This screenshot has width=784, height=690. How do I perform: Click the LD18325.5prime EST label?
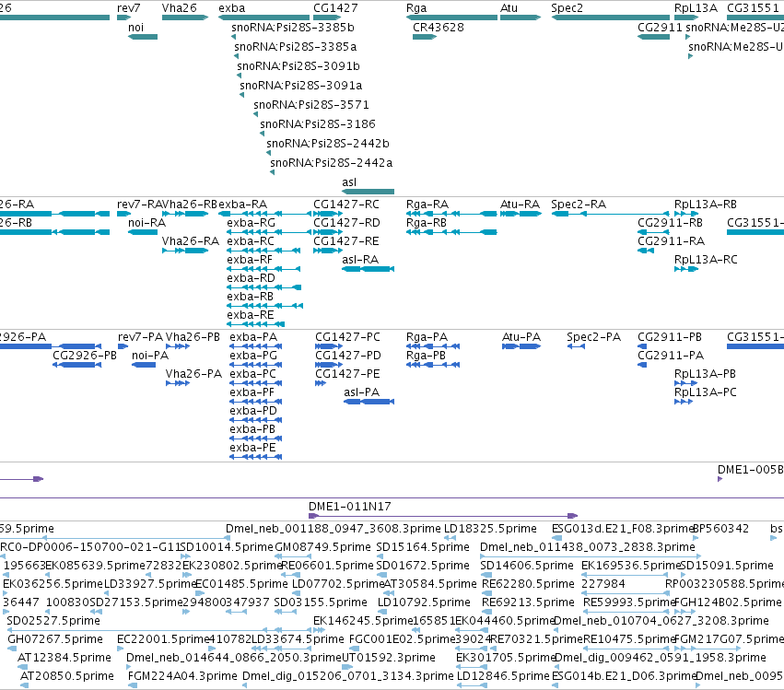(x=490, y=529)
